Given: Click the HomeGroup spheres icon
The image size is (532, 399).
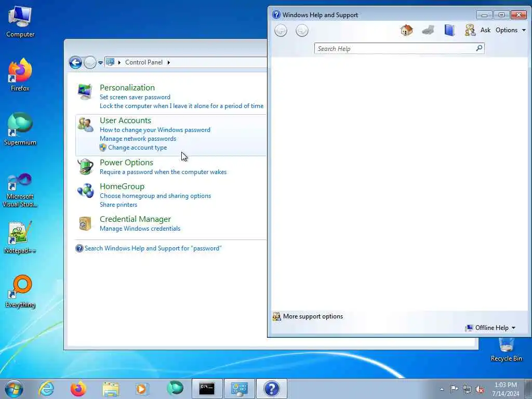Looking at the screenshot, I should [86, 190].
